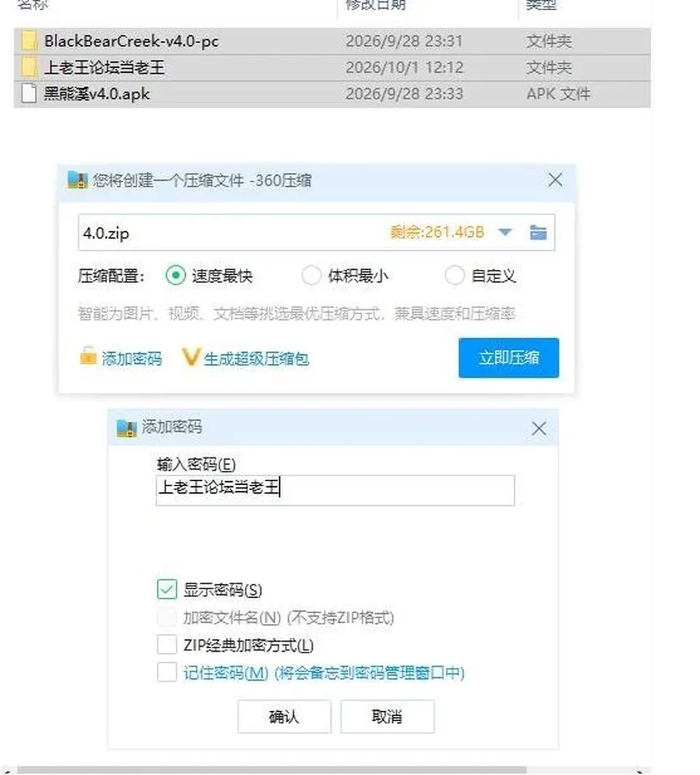Click the browse folder icon beside 4.0.zip
The height and width of the screenshot is (775, 700).
[538, 232]
